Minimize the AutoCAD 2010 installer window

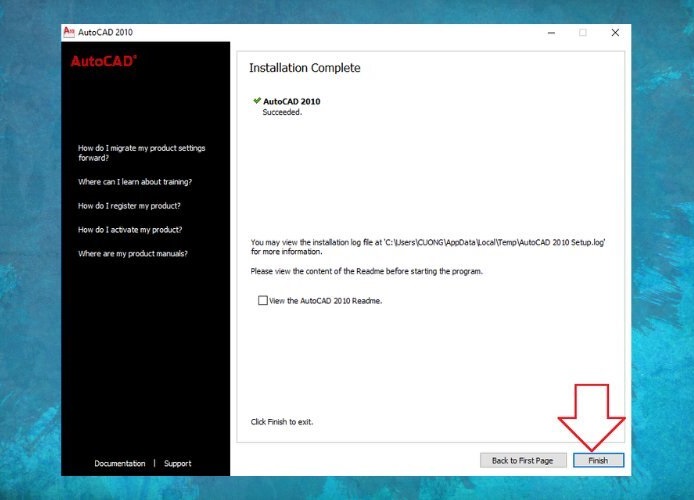[x=551, y=32]
